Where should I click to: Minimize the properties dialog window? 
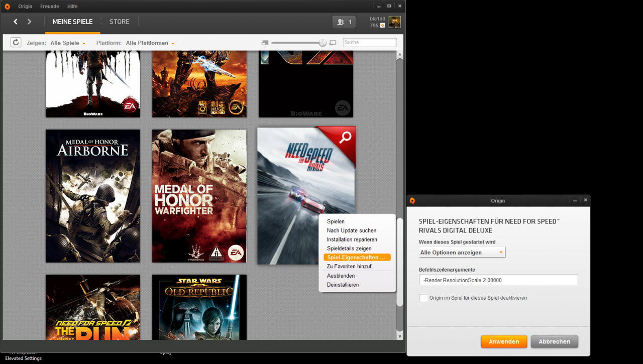tap(575, 200)
